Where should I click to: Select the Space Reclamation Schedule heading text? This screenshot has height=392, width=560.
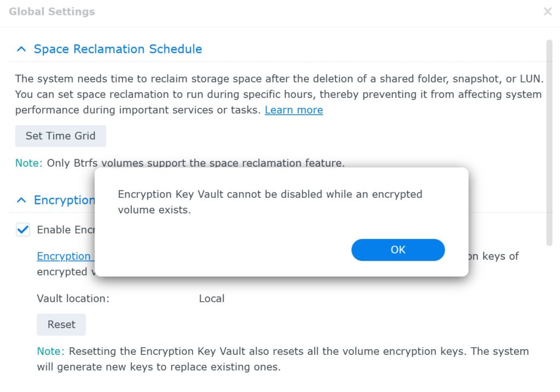coord(117,49)
